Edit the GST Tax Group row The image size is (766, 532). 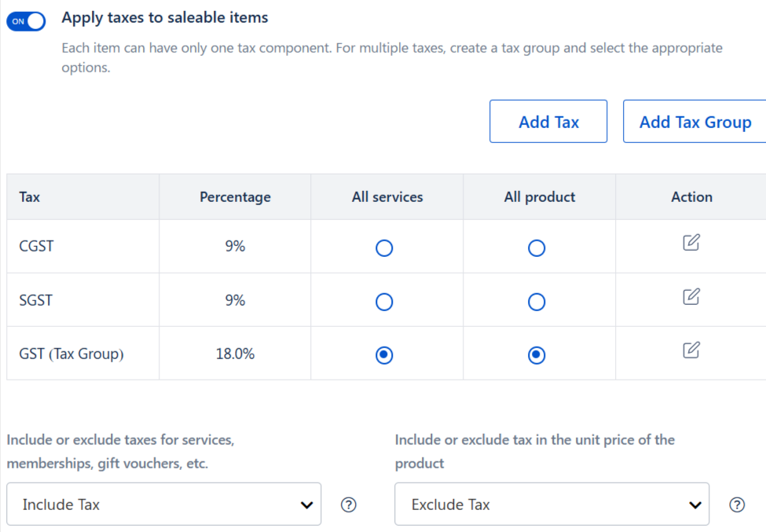[x=691, y=350]
